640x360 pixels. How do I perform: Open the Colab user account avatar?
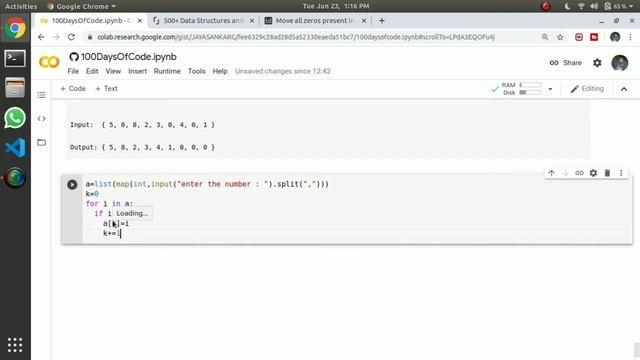(620, 63)
